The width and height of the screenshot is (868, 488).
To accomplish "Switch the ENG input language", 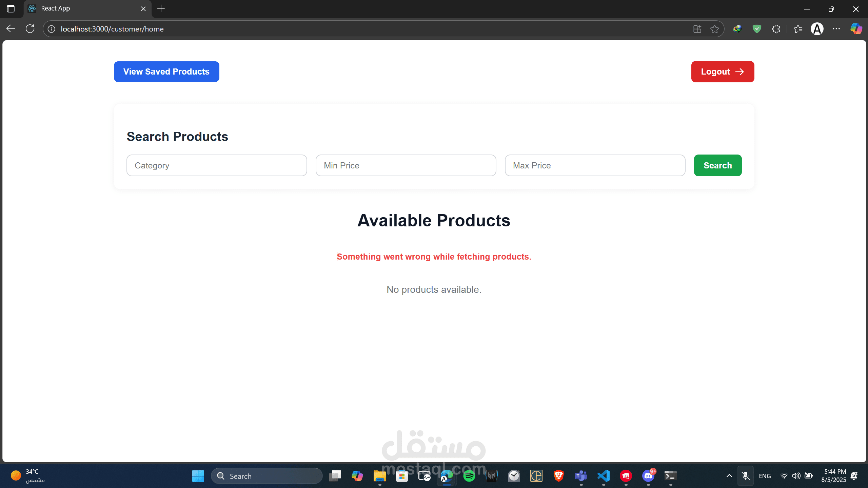I will pos(765,476).
